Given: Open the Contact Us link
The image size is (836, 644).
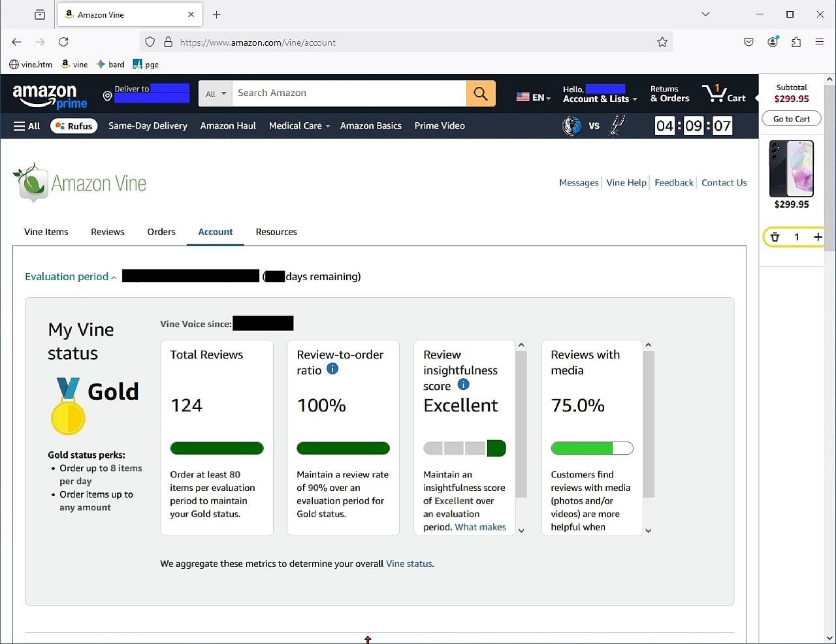Looking at the screenshot, I should (x=724, y=183).
